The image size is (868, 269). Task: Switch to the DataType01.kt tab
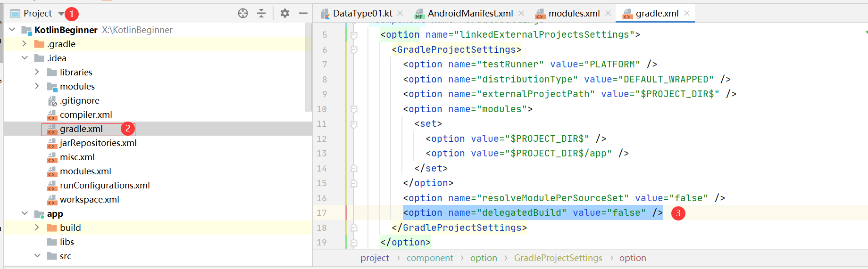[x=362, y=14]
